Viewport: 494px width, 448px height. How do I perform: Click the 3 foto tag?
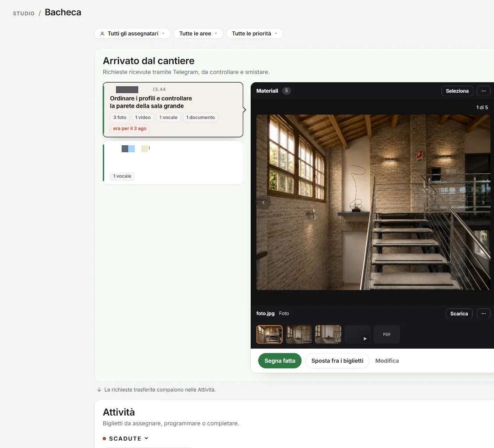tap(120, 117)
